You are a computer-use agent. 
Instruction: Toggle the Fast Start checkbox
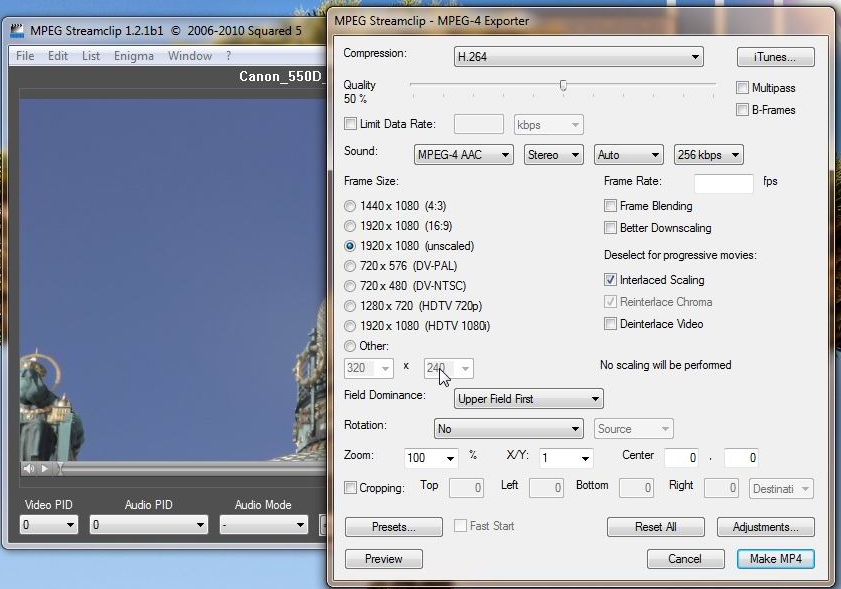[x=460, y=526]
